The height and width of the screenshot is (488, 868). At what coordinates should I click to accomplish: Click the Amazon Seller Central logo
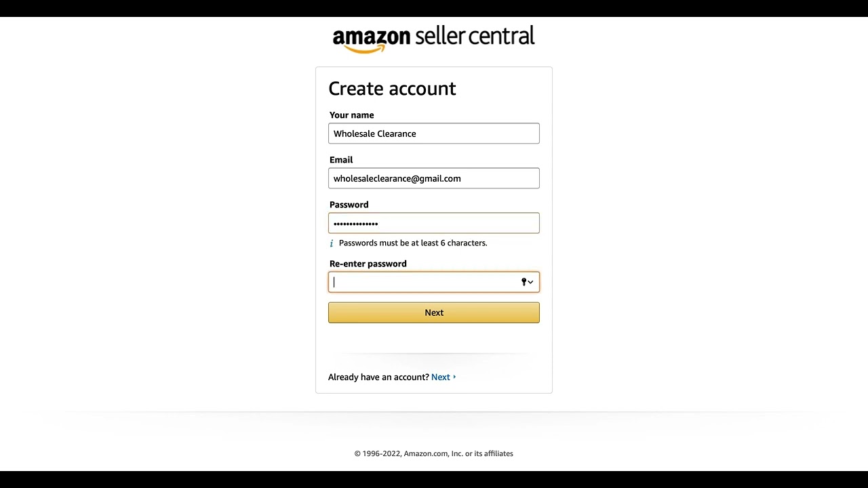pos(433,39)
